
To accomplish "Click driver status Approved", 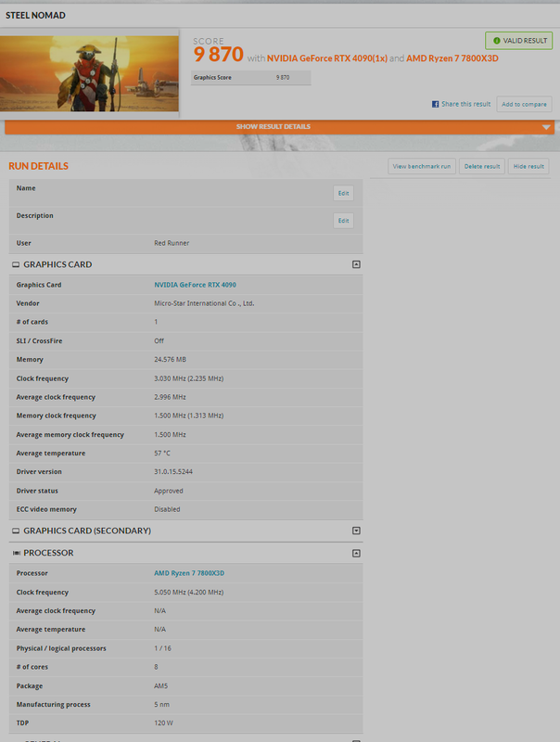I will (x=169, y=491).
